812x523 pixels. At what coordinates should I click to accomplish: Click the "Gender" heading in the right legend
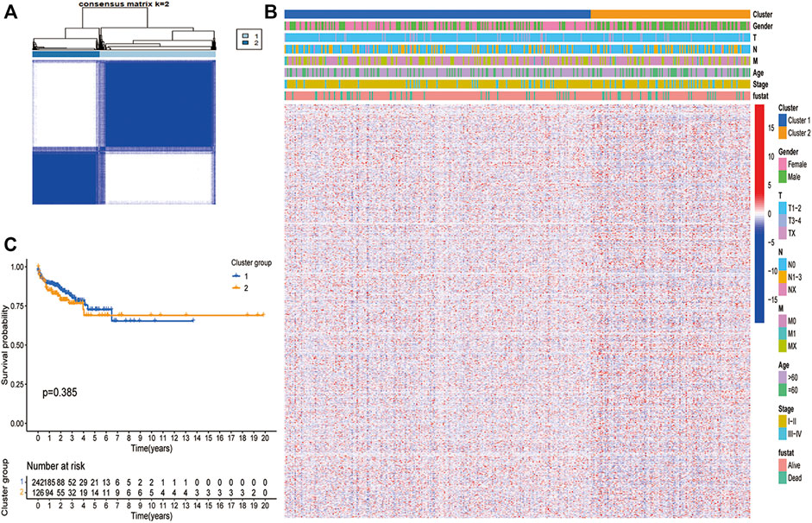(788, 152)
